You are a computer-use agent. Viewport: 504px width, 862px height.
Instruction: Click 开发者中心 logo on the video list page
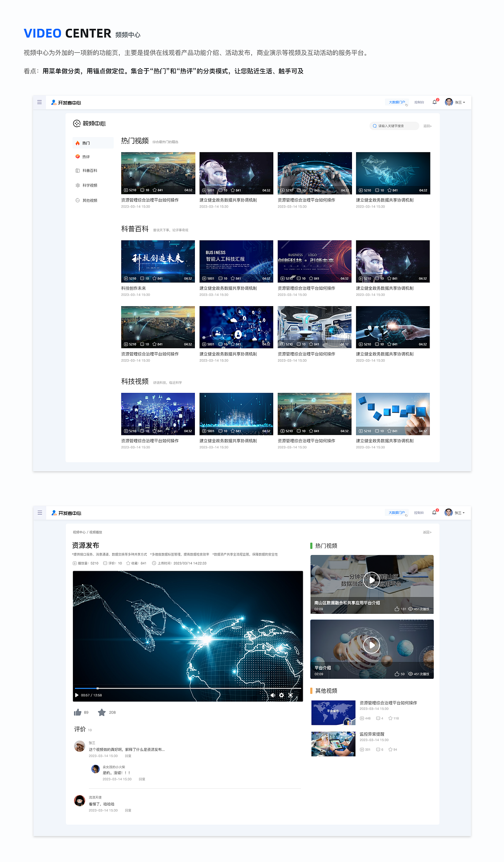(x=66, y=102)
